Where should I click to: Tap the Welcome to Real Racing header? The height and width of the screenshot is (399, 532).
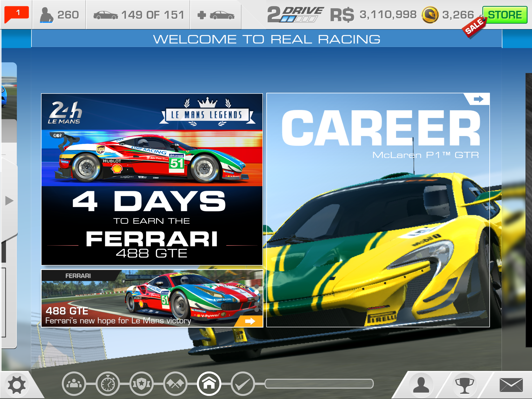[267, 39]
